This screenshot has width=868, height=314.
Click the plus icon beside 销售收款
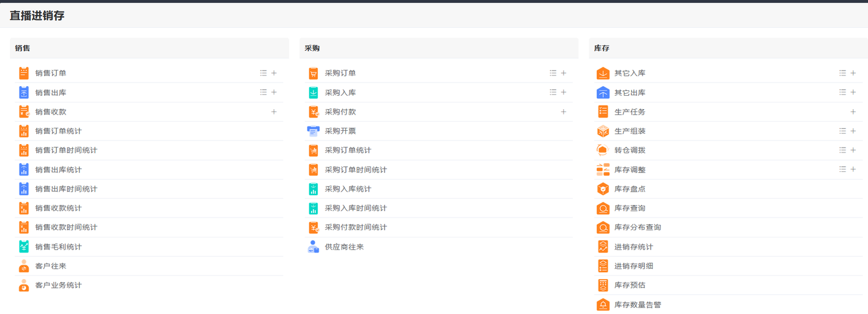[x=274, y=112]
